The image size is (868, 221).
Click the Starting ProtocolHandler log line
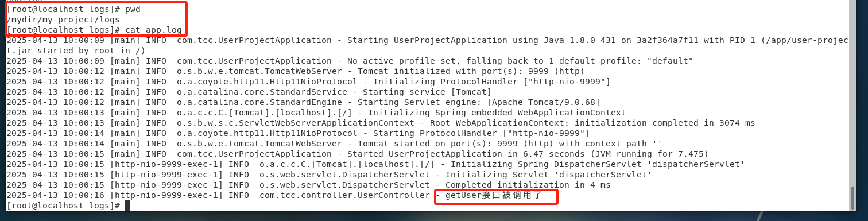pyautogui.click(x=298, y=133)
